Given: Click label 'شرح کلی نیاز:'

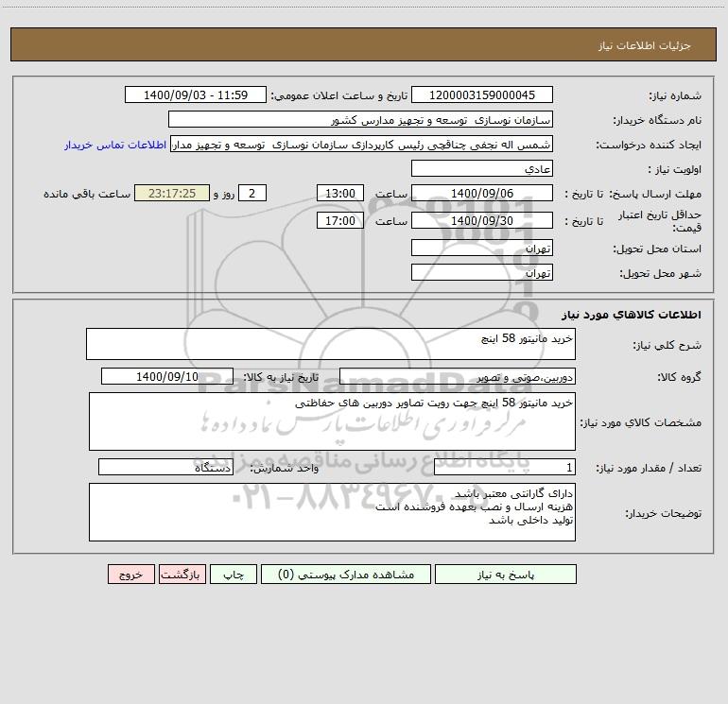Looking at the screenshot, I should (667, 346).
